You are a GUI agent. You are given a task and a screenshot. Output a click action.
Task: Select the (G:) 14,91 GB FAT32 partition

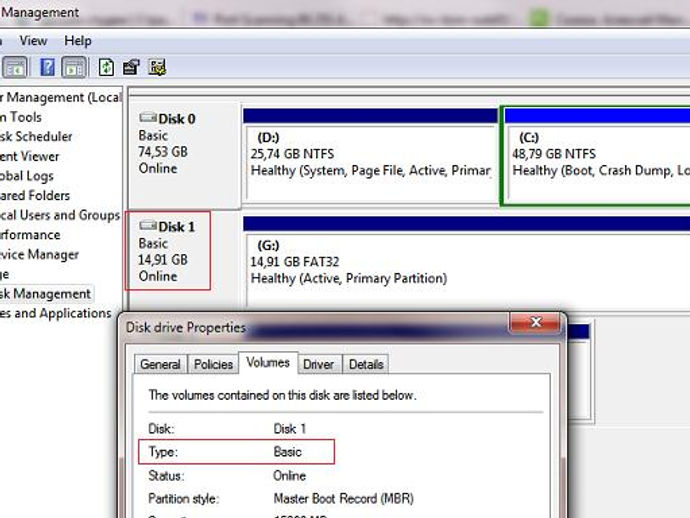[x=466, y=262]
